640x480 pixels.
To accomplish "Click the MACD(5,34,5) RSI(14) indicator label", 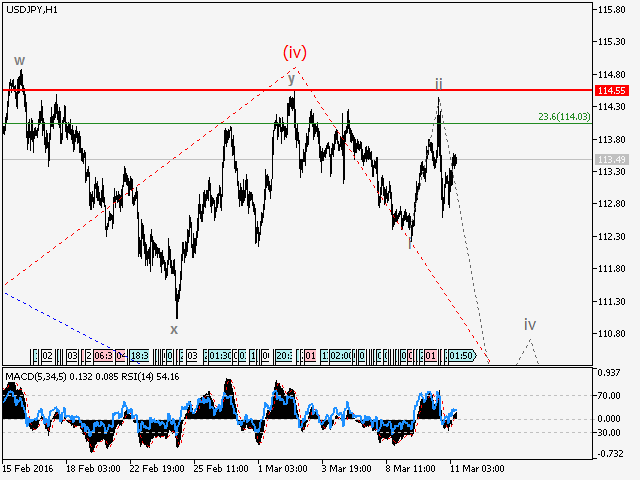I will pyautogui.click(x=92, y=377).
